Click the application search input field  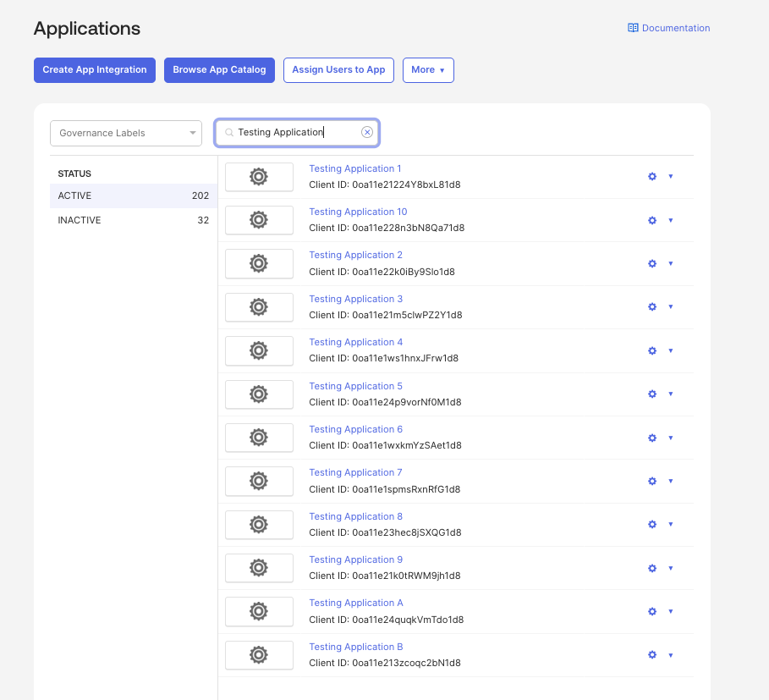(x=297, y=132)
